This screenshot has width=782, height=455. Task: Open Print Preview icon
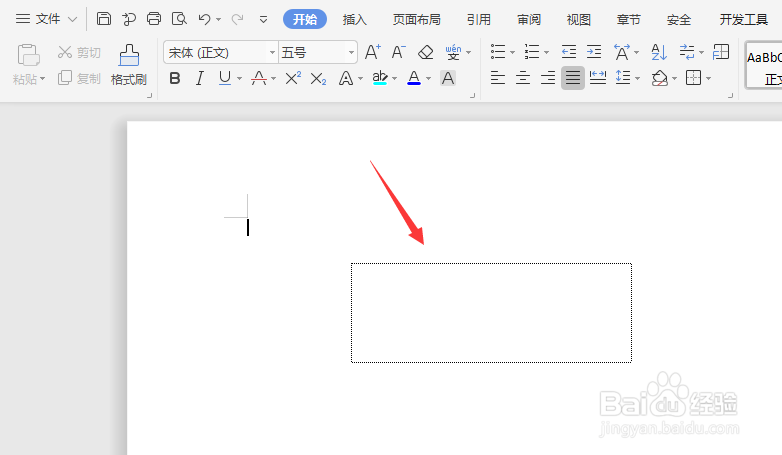click(x=179, y=19)
